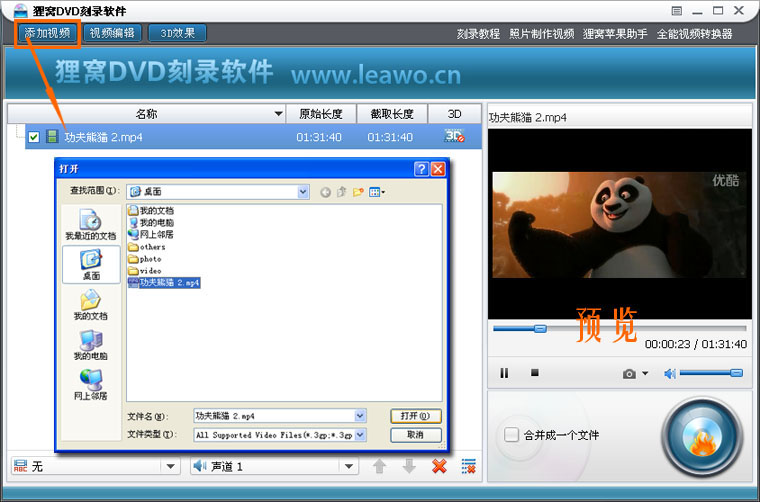Expand the 文件名 dropdown arrow
The width and height of the screenshot is (760, 502).
(360, 416)
